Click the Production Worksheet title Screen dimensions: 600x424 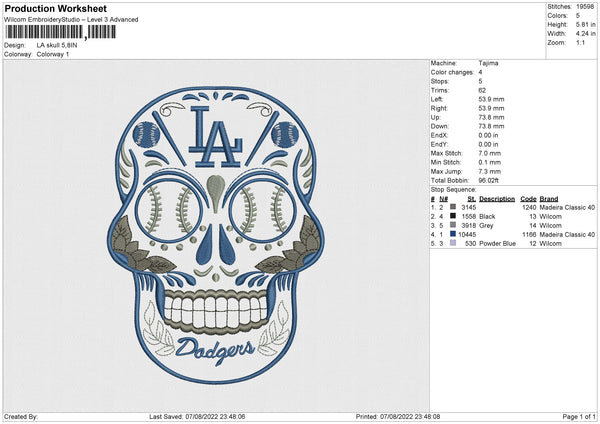pos(55,9)
